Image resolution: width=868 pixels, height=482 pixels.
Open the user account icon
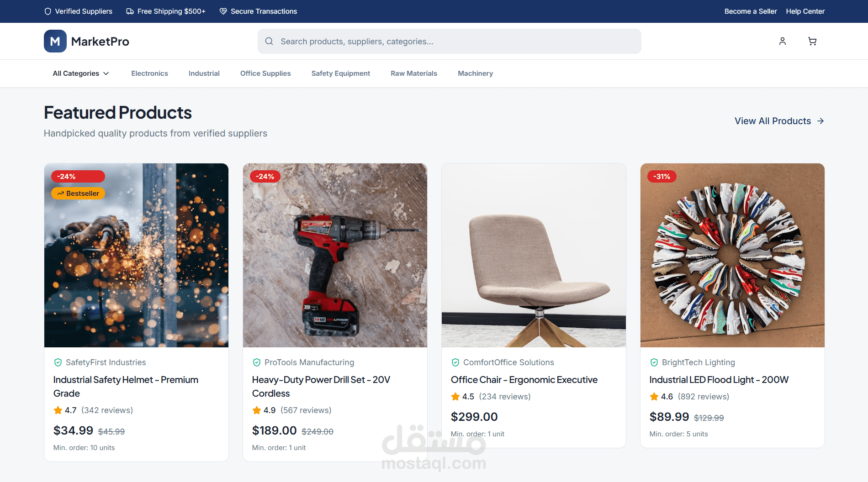pos(783,41)
